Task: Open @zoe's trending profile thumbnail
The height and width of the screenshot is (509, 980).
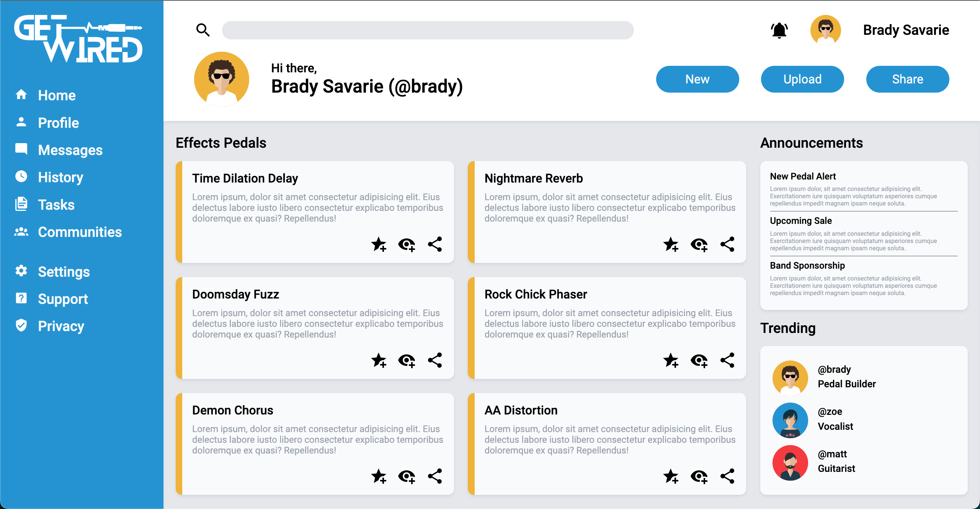Action: 790,420
